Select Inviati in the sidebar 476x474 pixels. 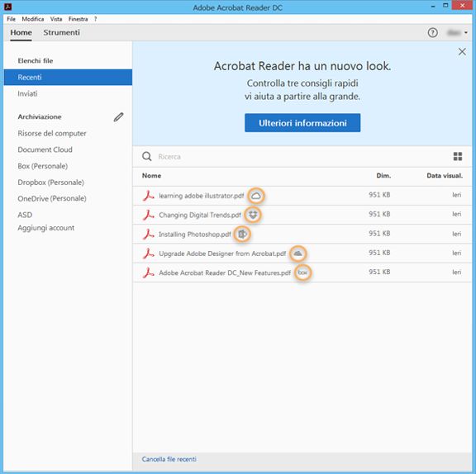(x=27, y=93)
